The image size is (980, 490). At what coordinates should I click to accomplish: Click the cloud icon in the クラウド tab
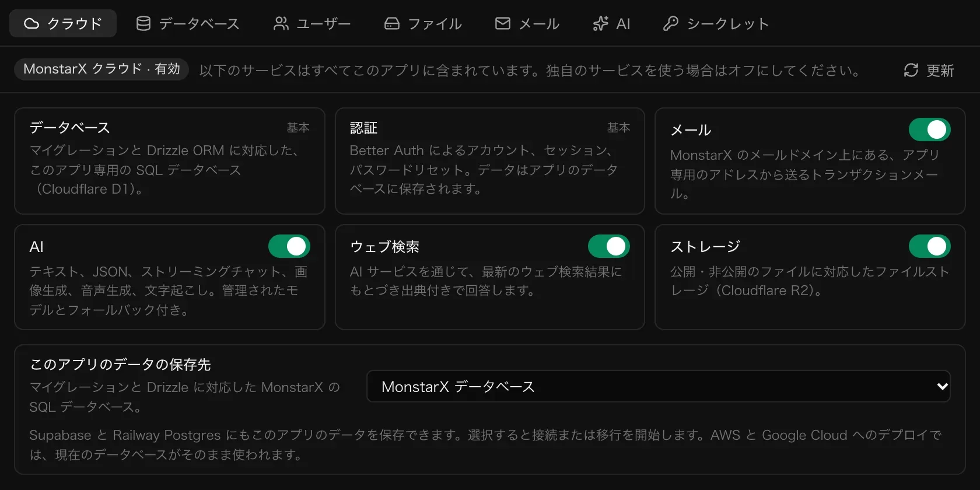pyautogui.click(x=32, y=23)
